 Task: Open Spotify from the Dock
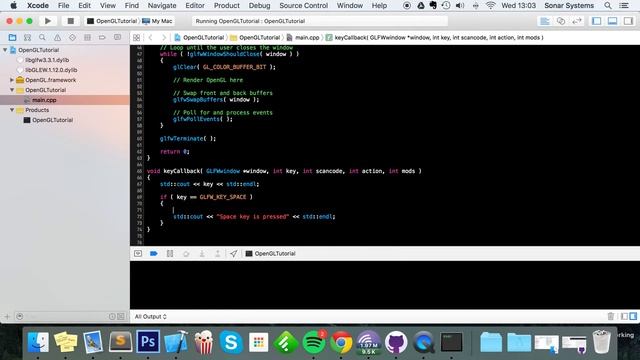[x=313, y=342]
